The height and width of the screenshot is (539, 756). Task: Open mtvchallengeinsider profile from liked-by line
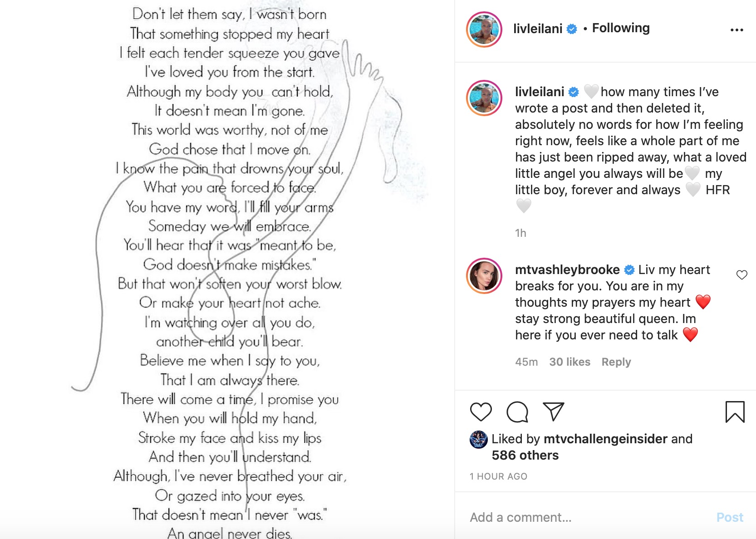pos(605,439)
